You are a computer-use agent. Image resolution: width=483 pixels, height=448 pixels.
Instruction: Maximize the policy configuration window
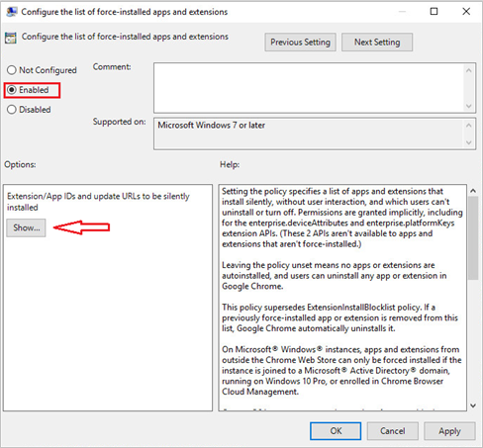(x=435, y=12)
